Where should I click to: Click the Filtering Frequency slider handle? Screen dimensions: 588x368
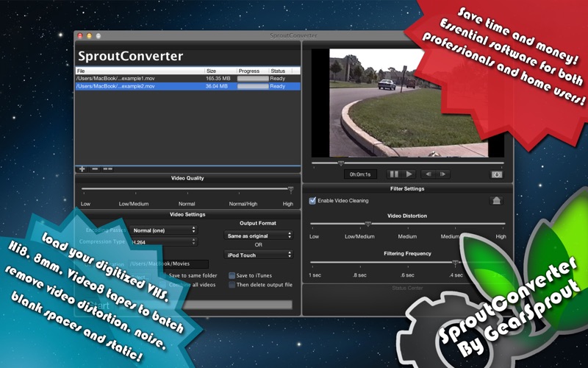tap(455, 263)
